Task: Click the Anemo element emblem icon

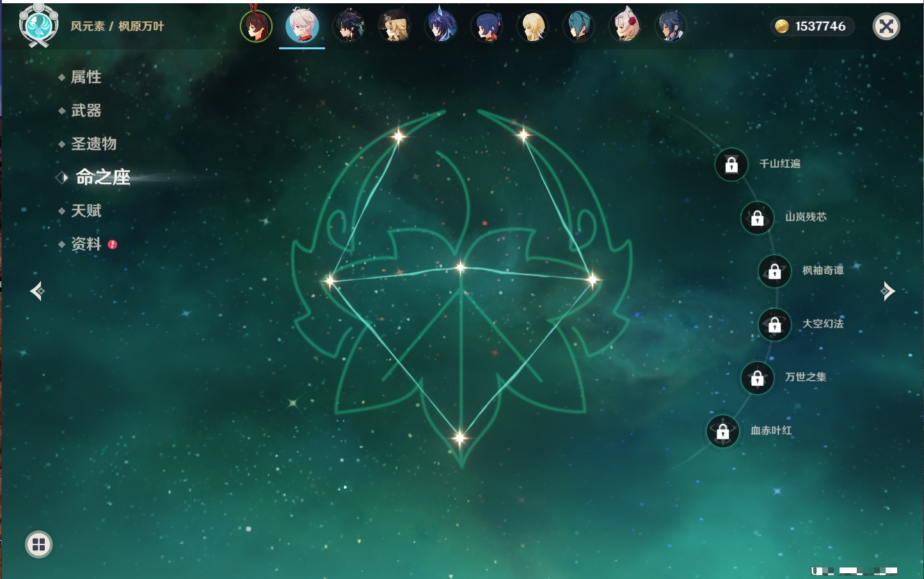Action: 39,25
